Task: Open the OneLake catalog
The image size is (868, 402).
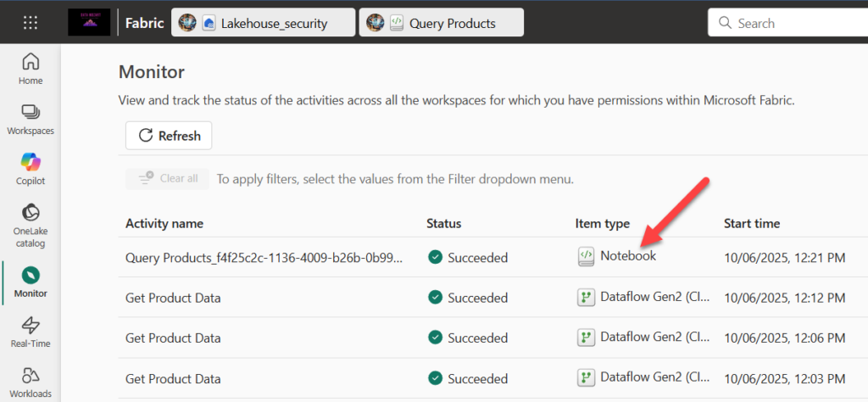Action: (31, 224)
